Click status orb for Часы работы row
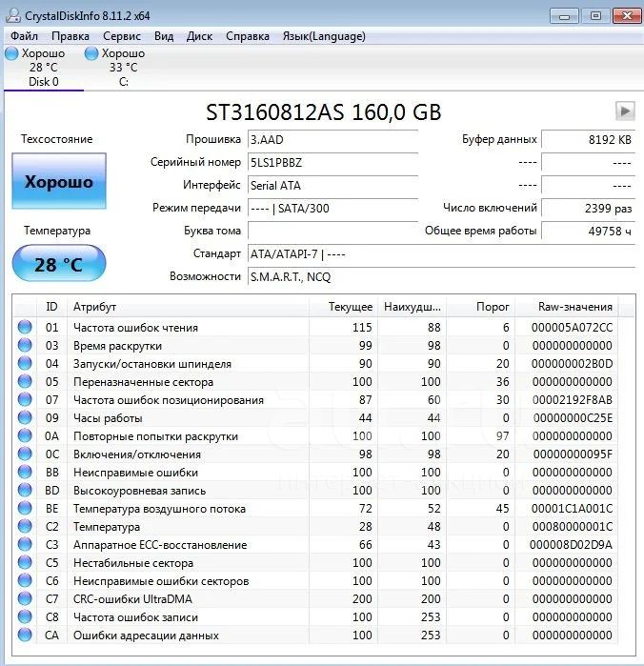 pyautogui.click(x=25, y=417)
